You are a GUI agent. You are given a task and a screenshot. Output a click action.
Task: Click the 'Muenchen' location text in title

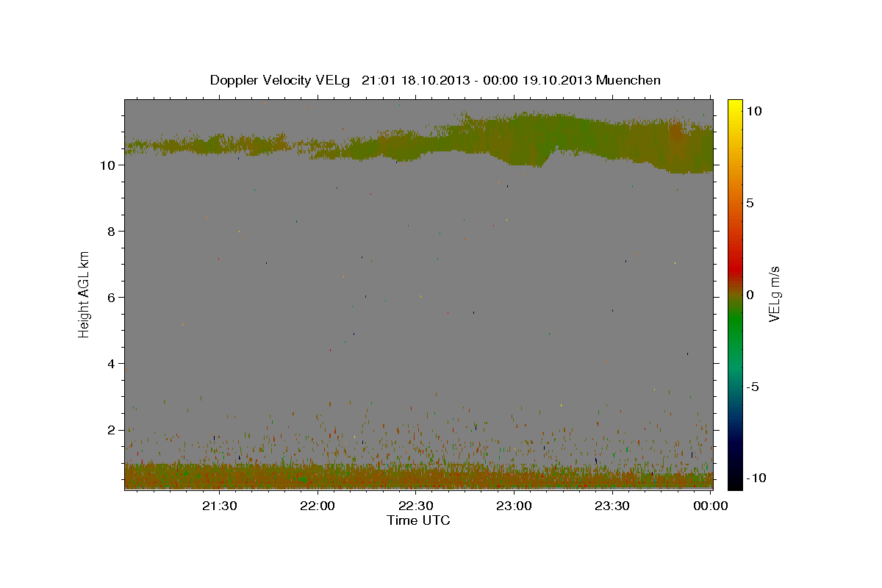tap(628, 80)
